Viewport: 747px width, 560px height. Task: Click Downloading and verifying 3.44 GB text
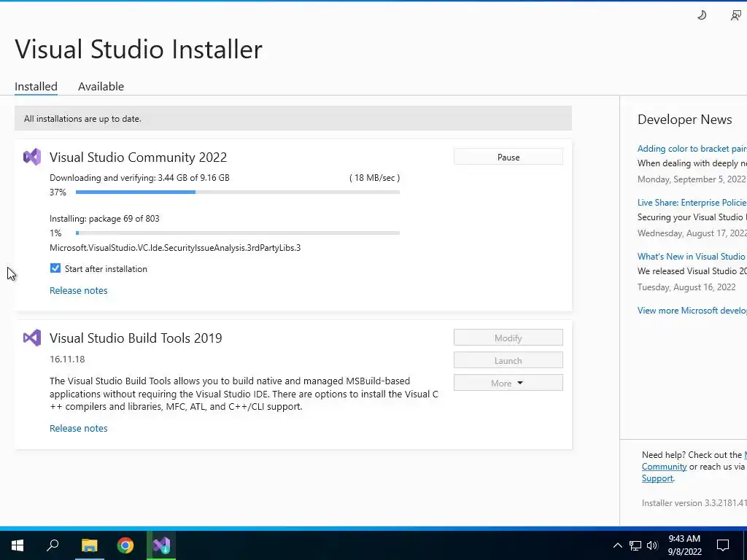click(139, 178)
